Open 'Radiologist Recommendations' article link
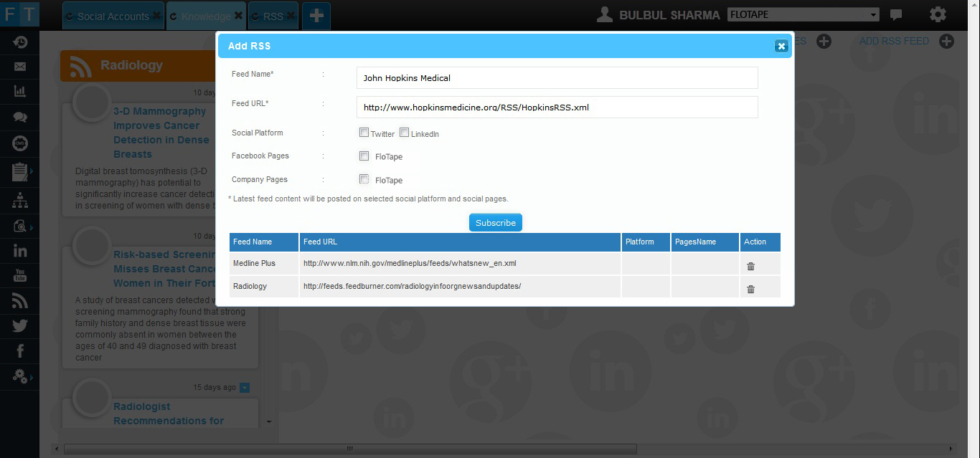This screenshot has width=980, height=458. (169, 414)
